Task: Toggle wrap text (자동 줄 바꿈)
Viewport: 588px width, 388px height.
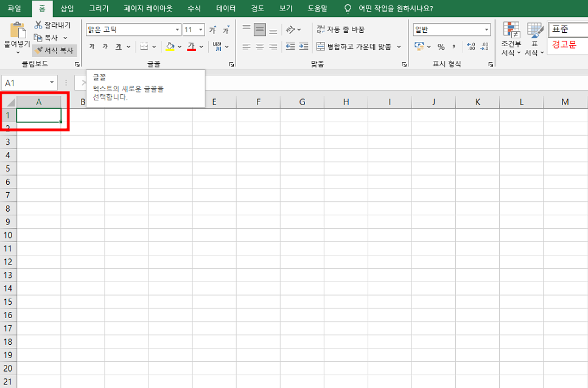Action: click(340, 29)
